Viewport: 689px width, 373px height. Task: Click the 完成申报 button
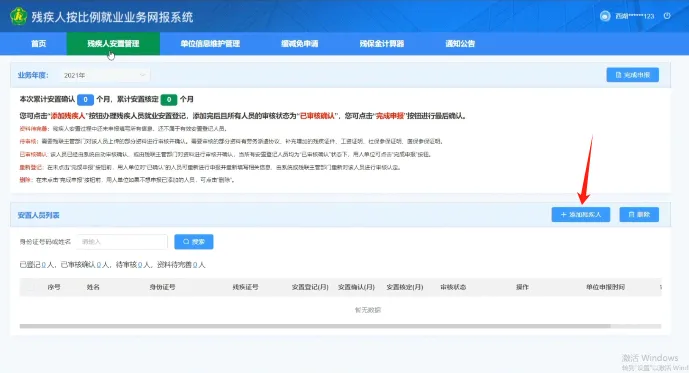point(632,75)
